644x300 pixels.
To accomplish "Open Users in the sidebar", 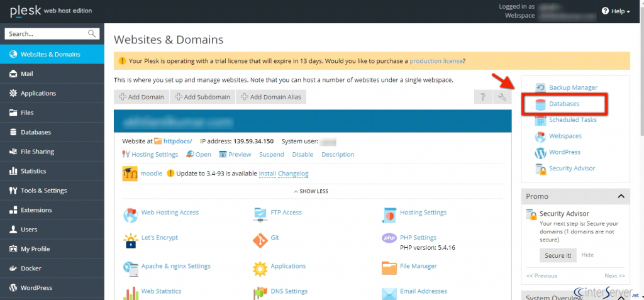I will 52,230.
